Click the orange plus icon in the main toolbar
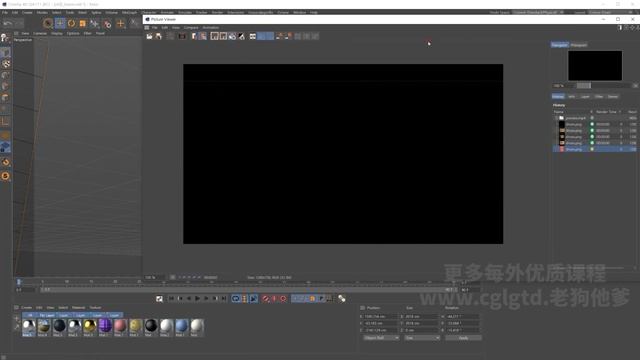The height and width of the screenshot is (360, 640). tap(120, 24)
